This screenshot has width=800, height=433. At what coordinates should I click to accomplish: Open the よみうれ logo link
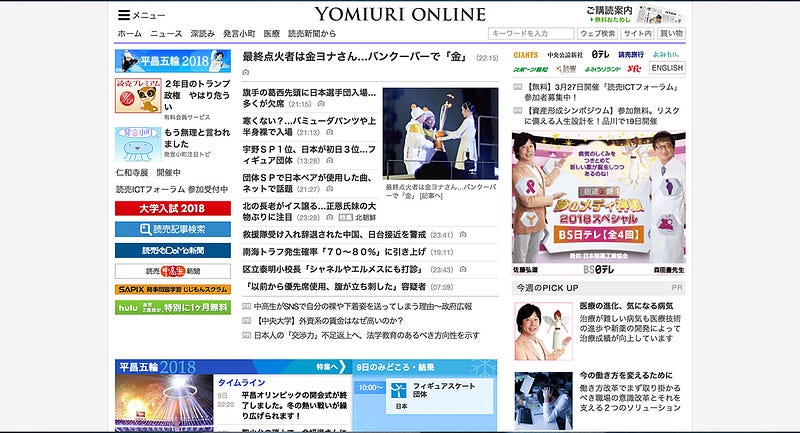[x=666, y=55]
